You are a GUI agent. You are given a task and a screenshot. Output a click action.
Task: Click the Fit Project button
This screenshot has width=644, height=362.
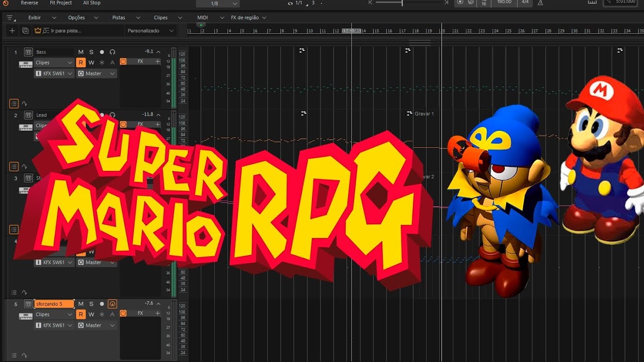61,3
